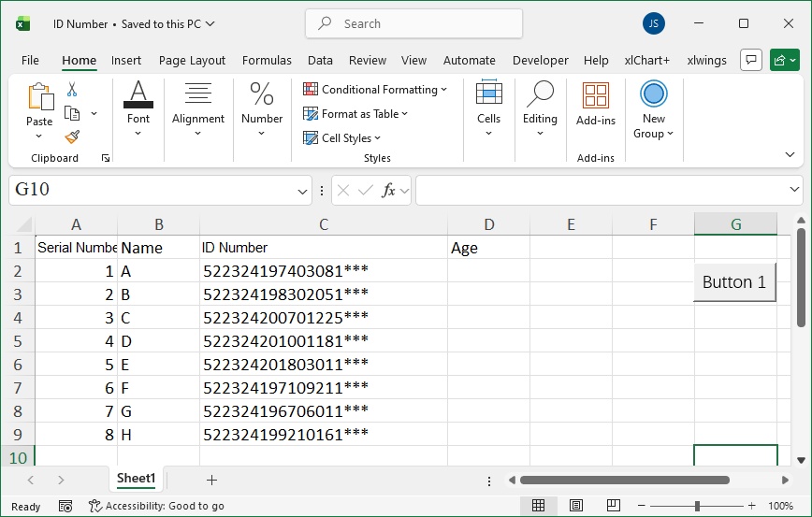Screen dimensions: 812x517
Task: Open the File menu
Action: tap(30, 61)
